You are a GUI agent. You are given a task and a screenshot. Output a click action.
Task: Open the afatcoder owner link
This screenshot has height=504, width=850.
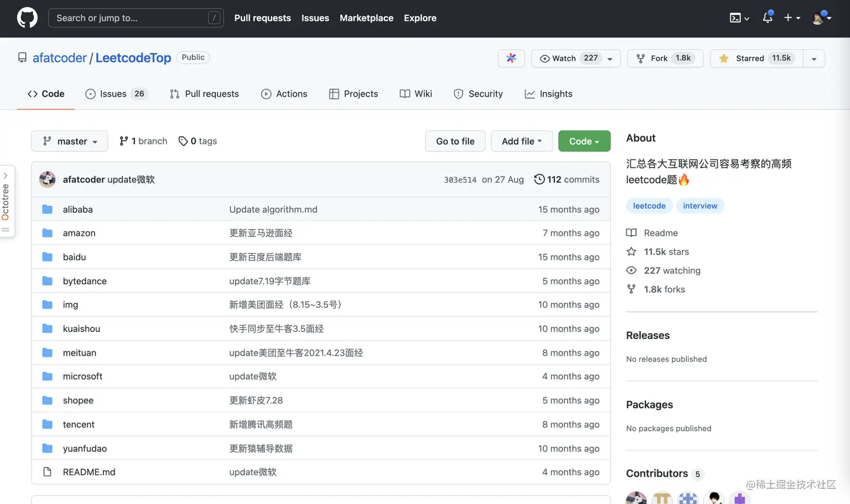60,58
